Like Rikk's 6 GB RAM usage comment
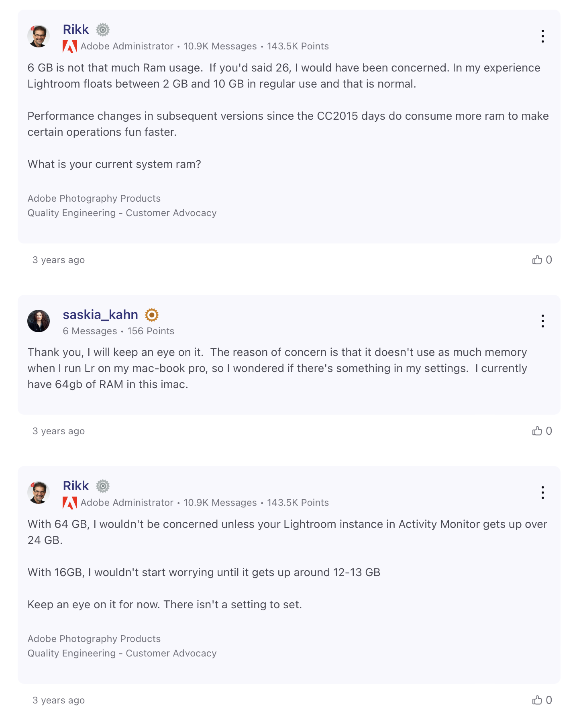This screenshot has height=728, width=579. [537, 260]
